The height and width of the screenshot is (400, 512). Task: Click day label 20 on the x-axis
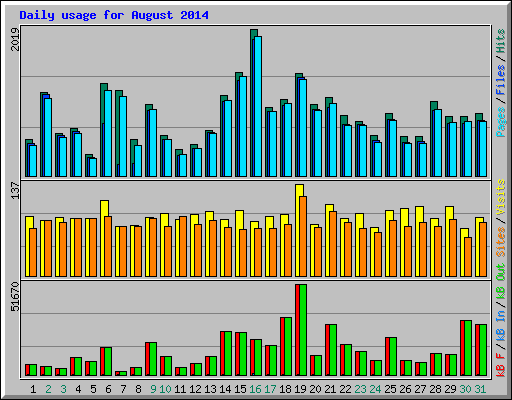(x=315, y=389)
